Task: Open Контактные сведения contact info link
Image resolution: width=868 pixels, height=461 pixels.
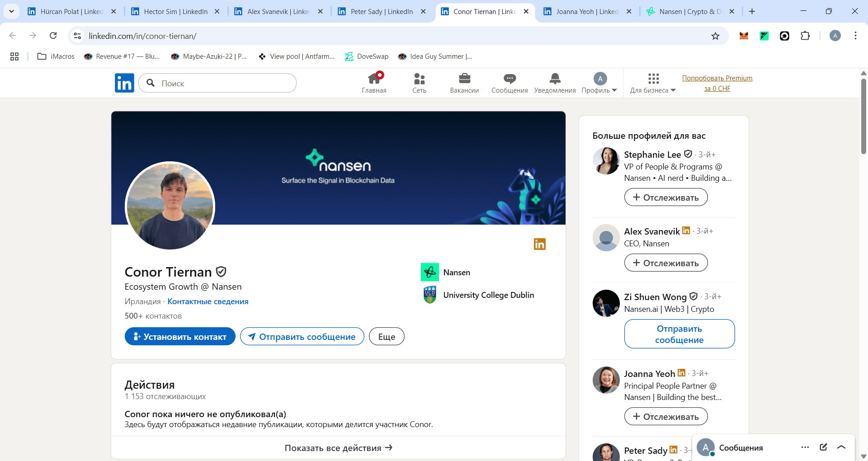Action: pos(208,301)
